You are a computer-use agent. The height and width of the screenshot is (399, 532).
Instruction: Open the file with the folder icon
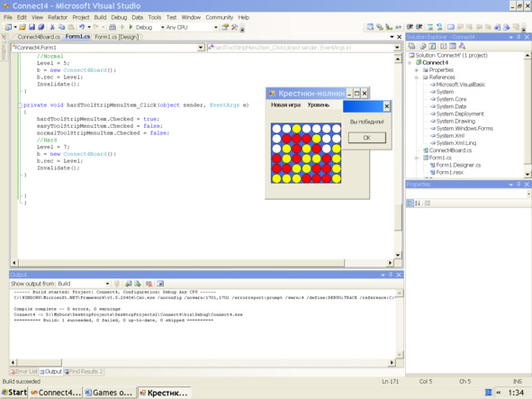(x=23, y=27)
